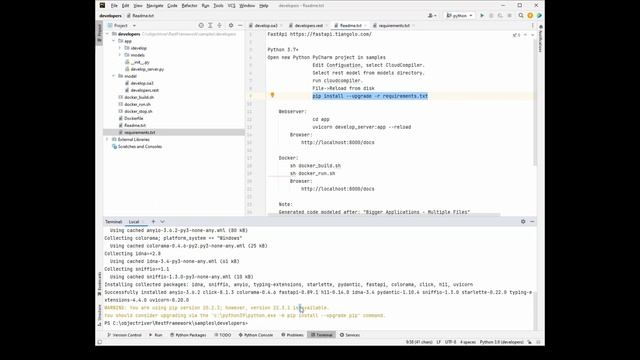640x360 pixels.
Task: Select develop.sa3 in project tree
Action: 142,83
